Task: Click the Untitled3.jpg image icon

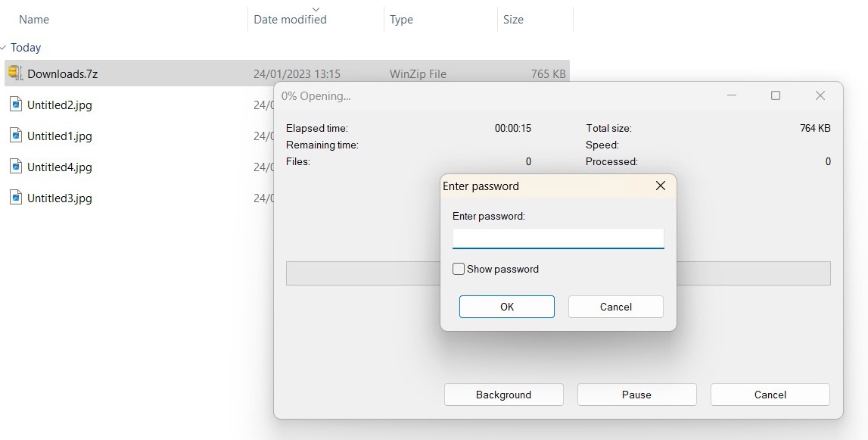Action: click(15, 198)
